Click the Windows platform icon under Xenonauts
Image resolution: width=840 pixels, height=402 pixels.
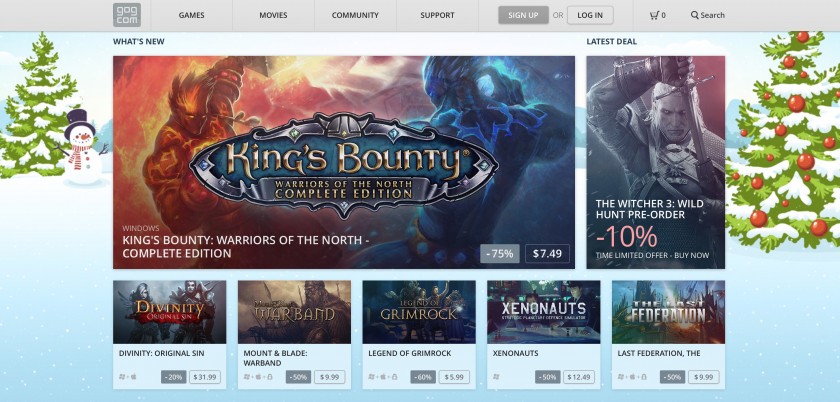tap(496, 377)
